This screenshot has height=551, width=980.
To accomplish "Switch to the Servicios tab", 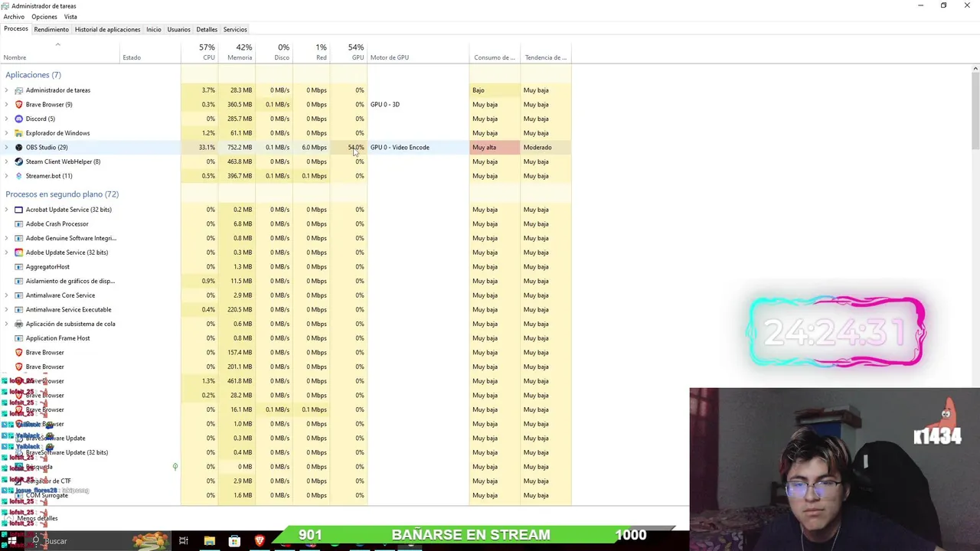I will click(235, 29).
